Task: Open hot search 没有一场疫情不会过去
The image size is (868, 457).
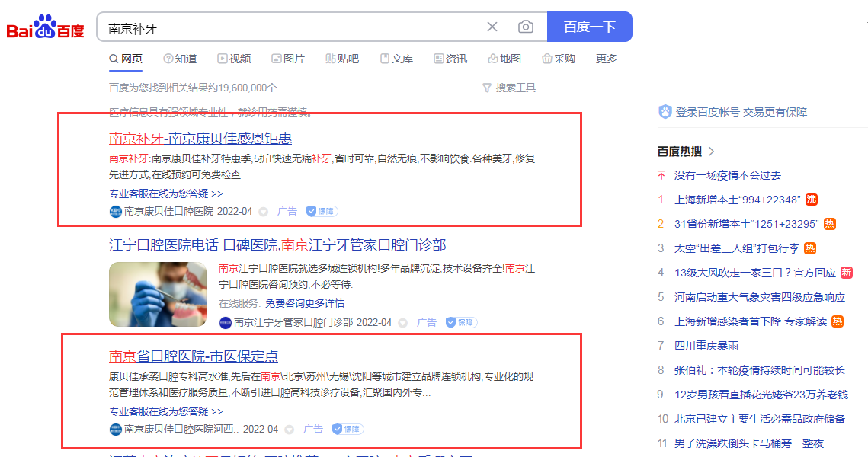Action: (x=727, y=175)
